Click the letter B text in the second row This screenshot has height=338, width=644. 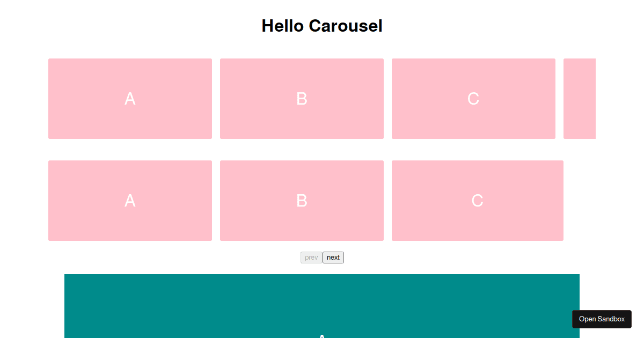tap(302, 201)
